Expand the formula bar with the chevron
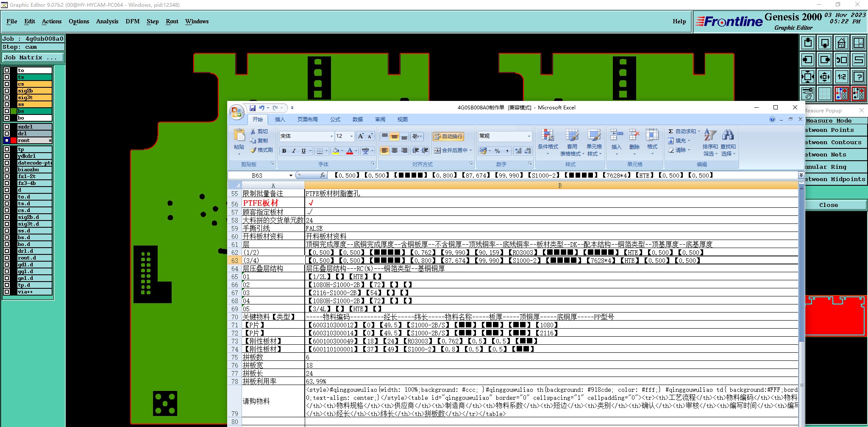 (801, 175)
